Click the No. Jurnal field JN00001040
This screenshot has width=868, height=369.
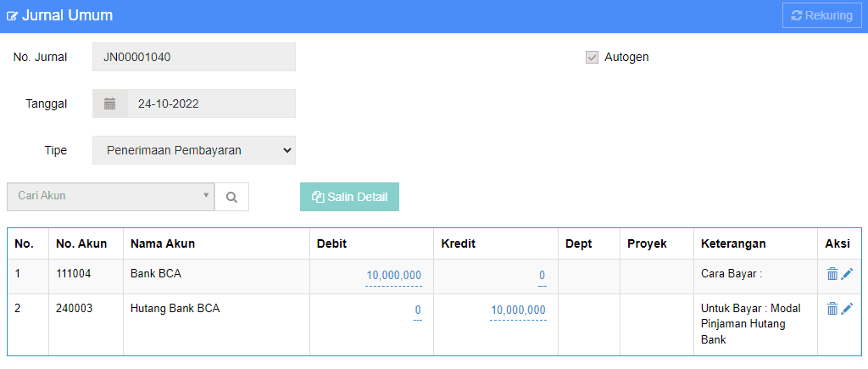(194, 57)
